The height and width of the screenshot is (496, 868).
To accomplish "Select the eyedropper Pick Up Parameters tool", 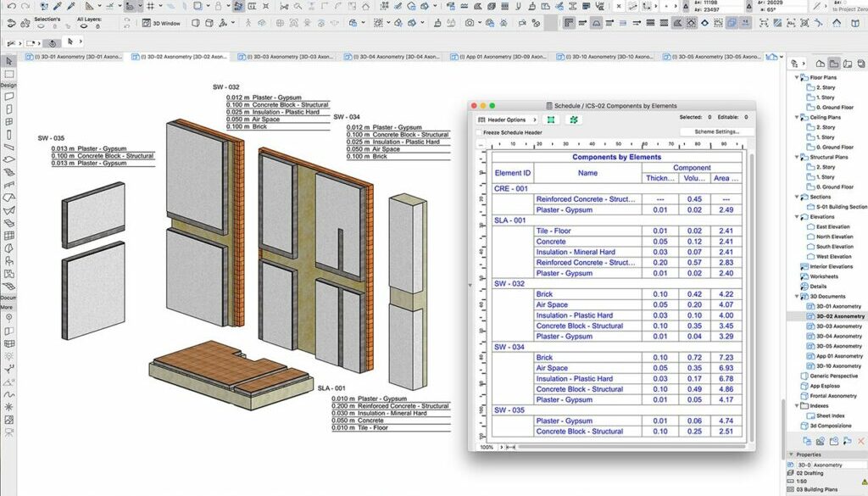I will pos(58,7).
